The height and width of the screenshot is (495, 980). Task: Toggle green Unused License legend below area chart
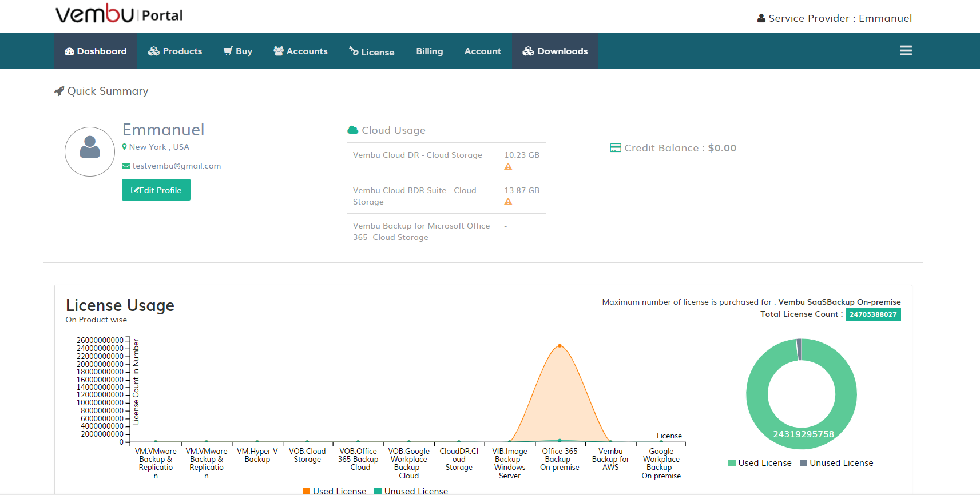411,491
